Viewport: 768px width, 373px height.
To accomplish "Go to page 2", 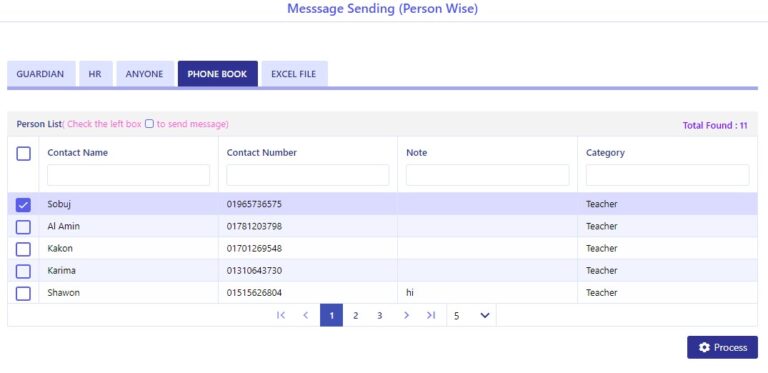I will click(x=356, y=316).
